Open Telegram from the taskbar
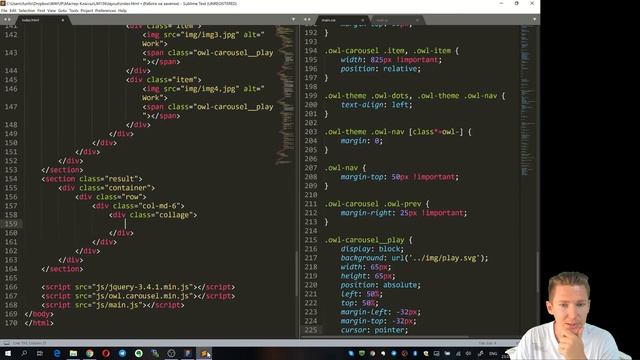The image size is (640, 360). pyautogui.click(x=122, y=353)
